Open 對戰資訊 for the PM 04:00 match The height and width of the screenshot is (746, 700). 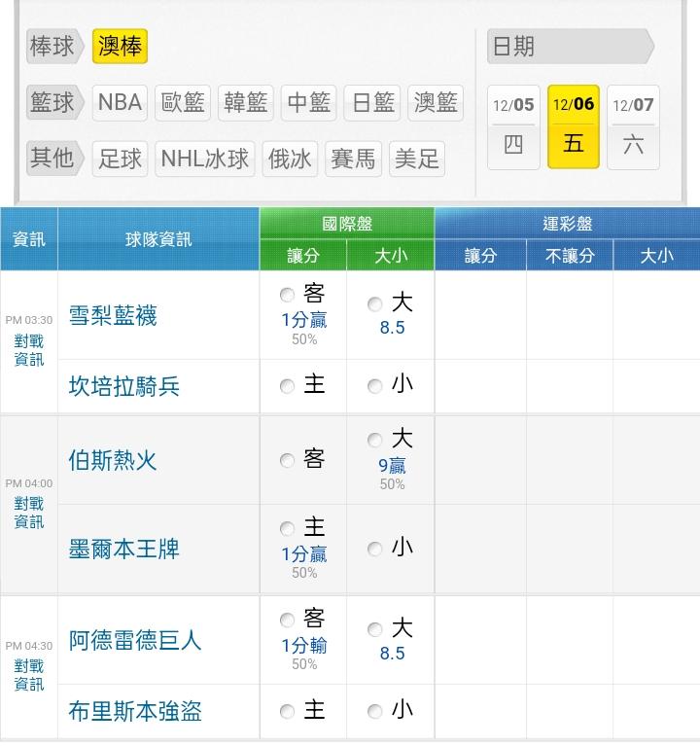point(29,513)
